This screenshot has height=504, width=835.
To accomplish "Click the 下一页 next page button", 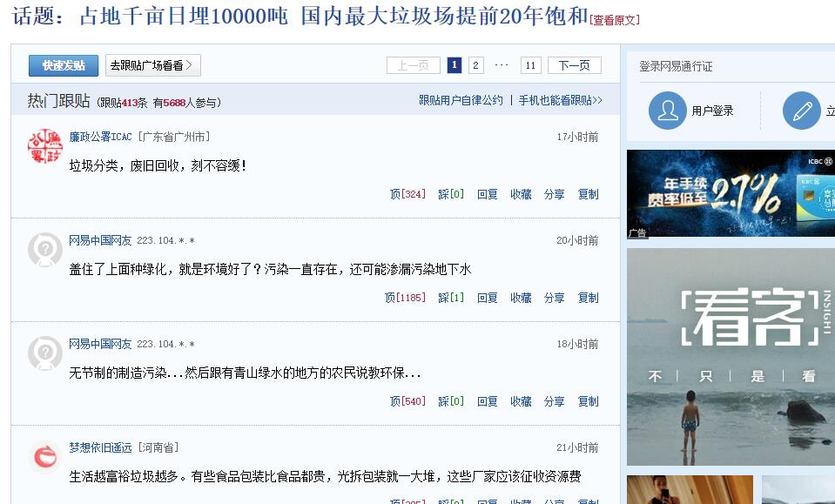I will point(575,65).
